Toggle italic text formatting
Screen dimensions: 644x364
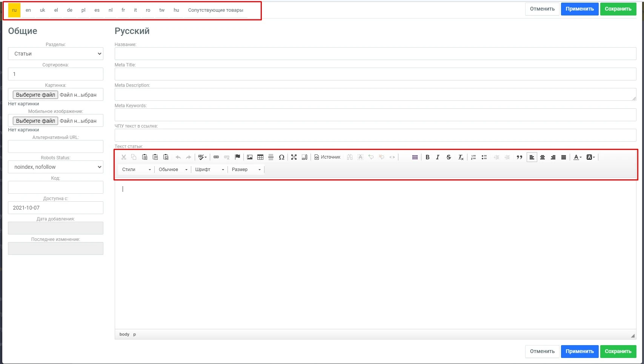click(438, 157)
